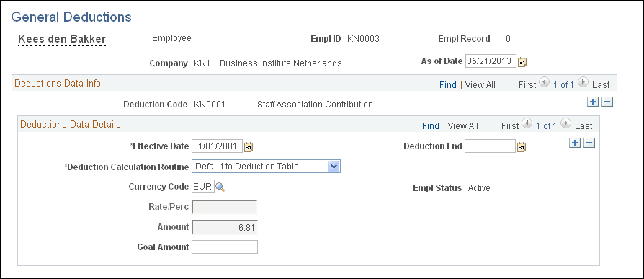Click Find link in Deductions Data Info
The height and width of the screenshot is (279, 644).
(447, 84)
